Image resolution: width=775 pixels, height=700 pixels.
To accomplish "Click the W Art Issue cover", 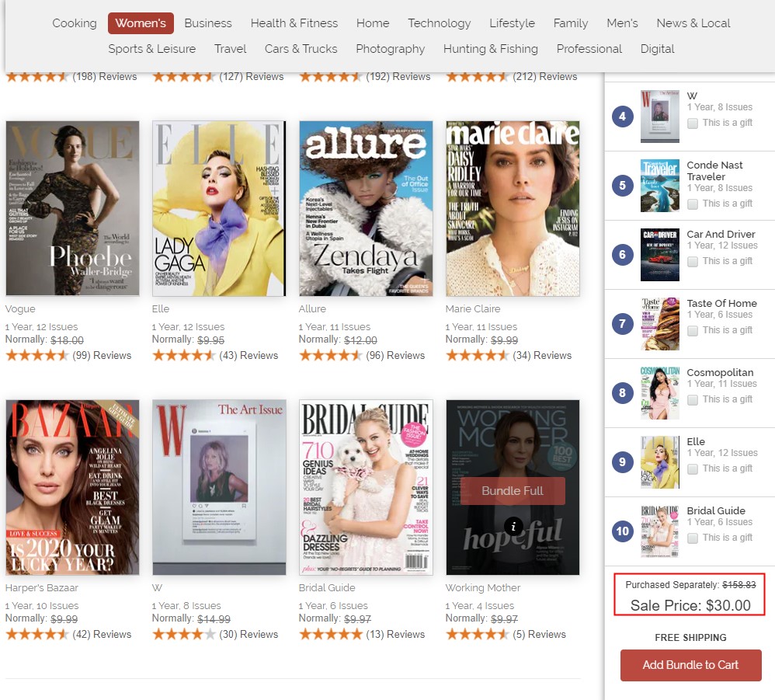I will pyautogui.click(x=219, y=487).
